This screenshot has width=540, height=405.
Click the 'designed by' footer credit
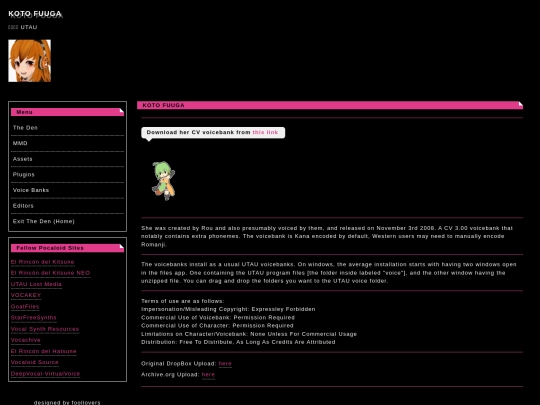pyautogui.click(x=67, y=402)
